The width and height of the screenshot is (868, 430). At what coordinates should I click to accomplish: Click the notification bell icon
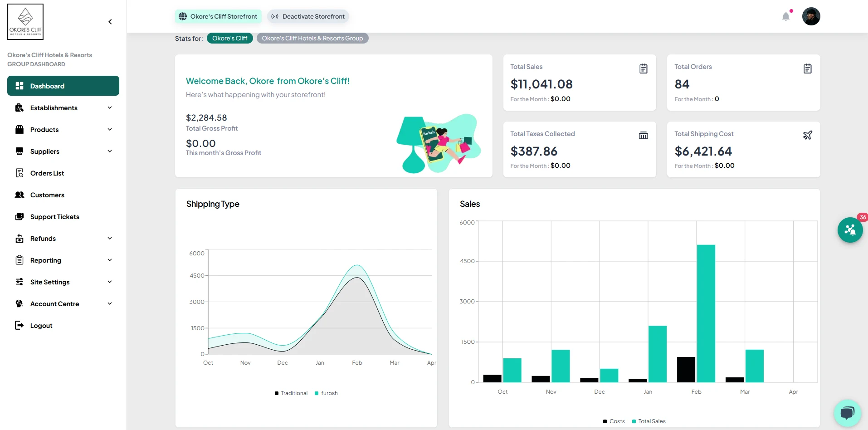786,17
